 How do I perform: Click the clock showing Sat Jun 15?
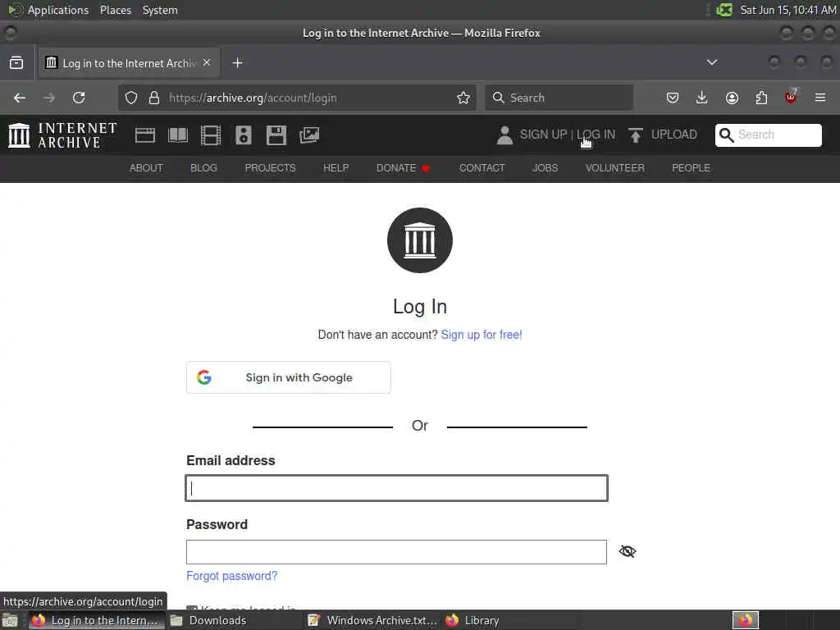[x=788, y=10]
